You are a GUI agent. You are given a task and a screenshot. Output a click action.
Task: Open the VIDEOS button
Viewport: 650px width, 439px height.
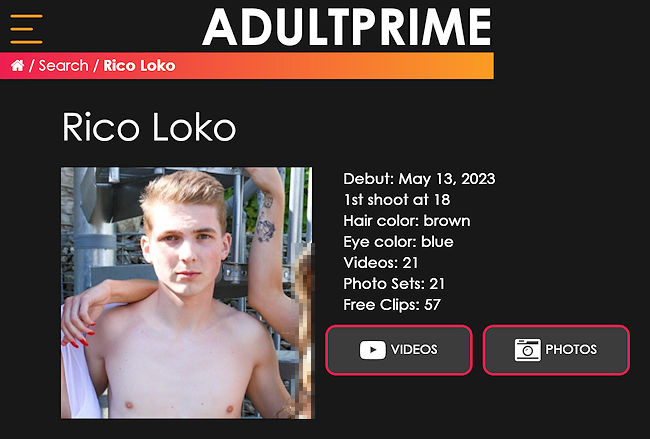(x=399, y=350)
